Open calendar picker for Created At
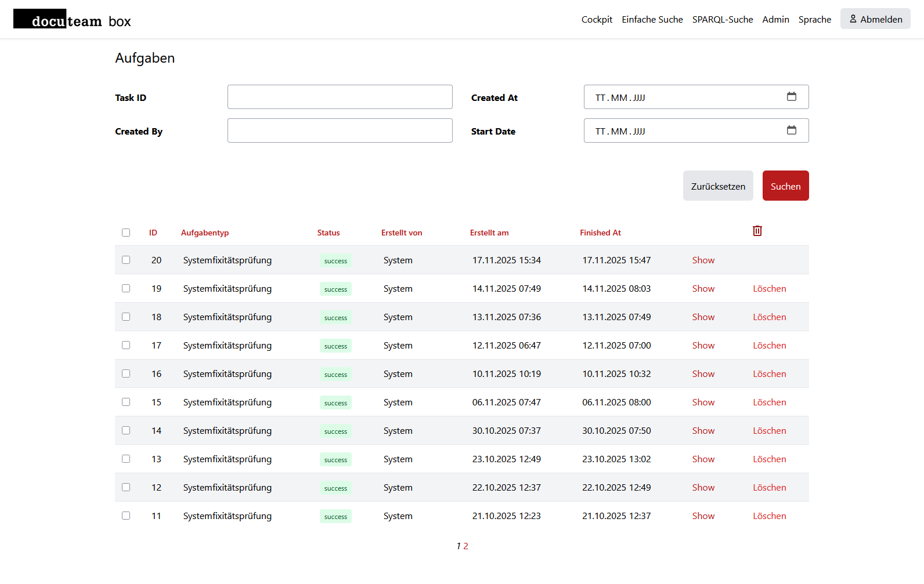The image size is (924, 584). pos(791,97)
